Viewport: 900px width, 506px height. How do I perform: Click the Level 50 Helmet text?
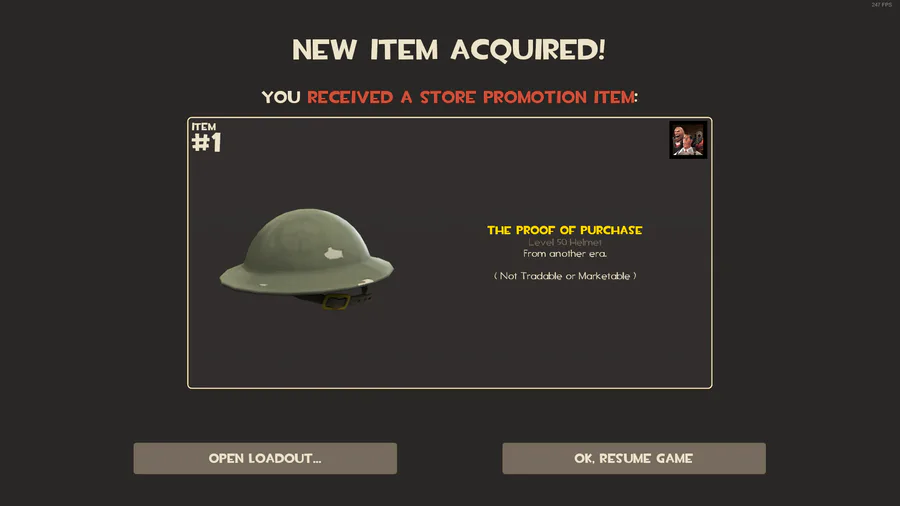point(565,243)
